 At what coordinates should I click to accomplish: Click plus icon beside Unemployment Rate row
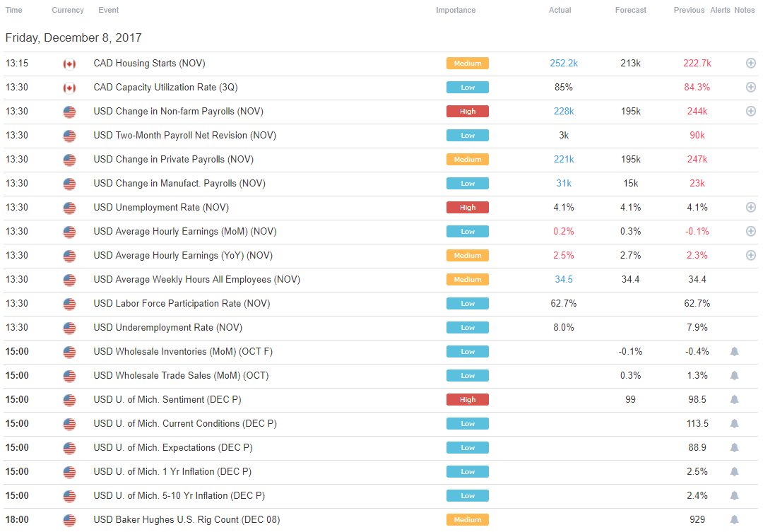(x=751, y=207)
